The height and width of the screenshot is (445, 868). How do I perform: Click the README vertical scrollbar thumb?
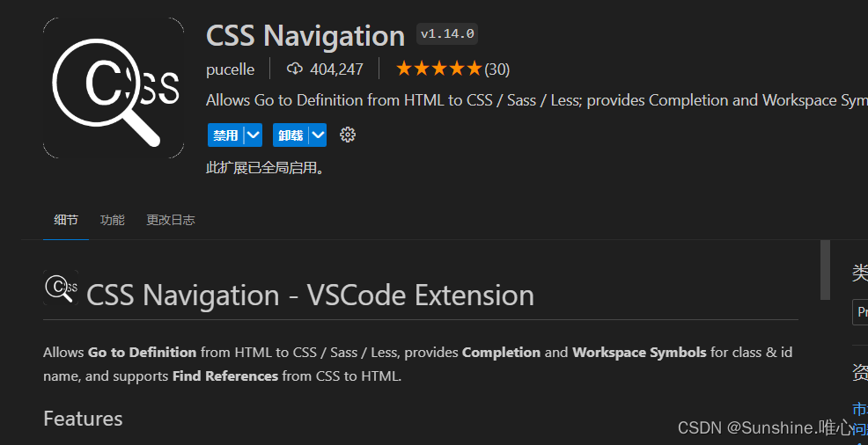826,270
